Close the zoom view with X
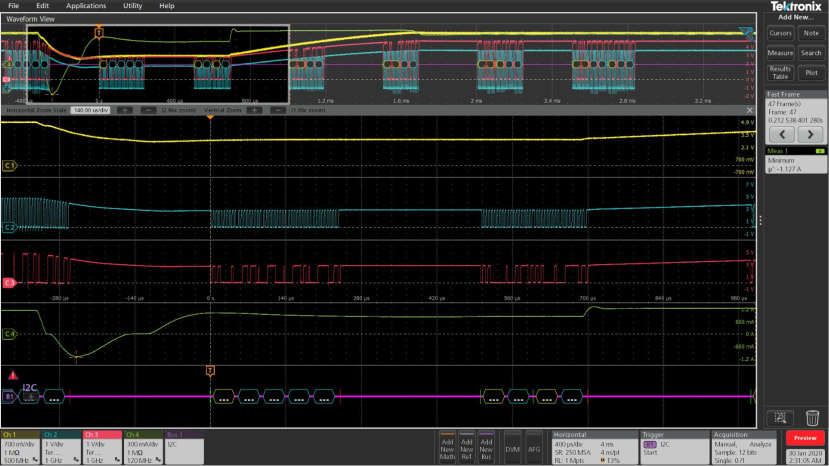 (x=750, y=110)
